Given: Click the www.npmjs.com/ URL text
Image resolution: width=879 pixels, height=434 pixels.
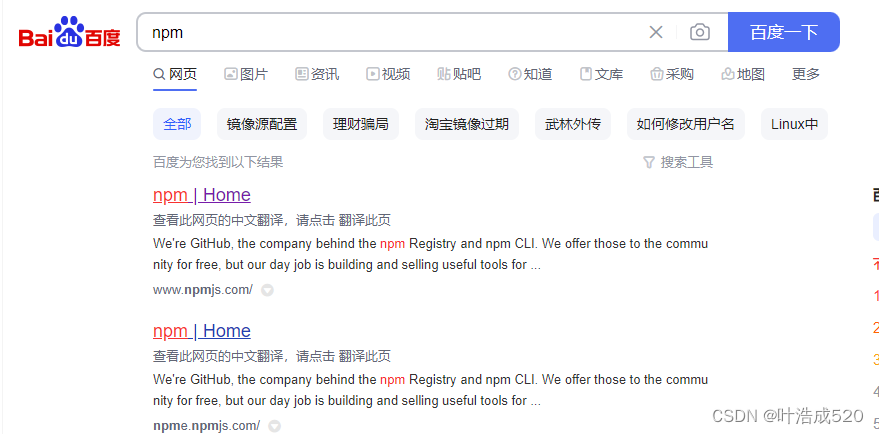Looking at the screenshot, I should (x=203, y=290).
